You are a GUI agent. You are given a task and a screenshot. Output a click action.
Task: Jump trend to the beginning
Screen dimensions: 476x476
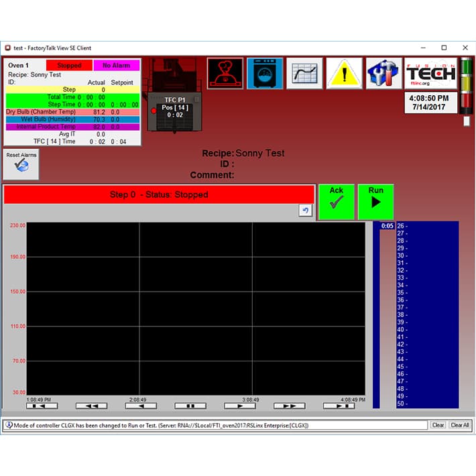click(42, 406)
